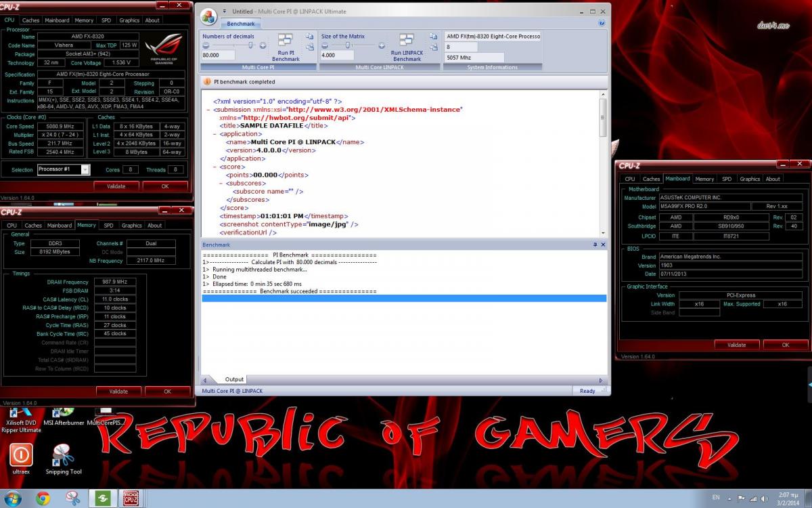812x508 pixels.
Task: Open the MultiCorePIS desktop shortcut
Action: click(x=104, y=417)
